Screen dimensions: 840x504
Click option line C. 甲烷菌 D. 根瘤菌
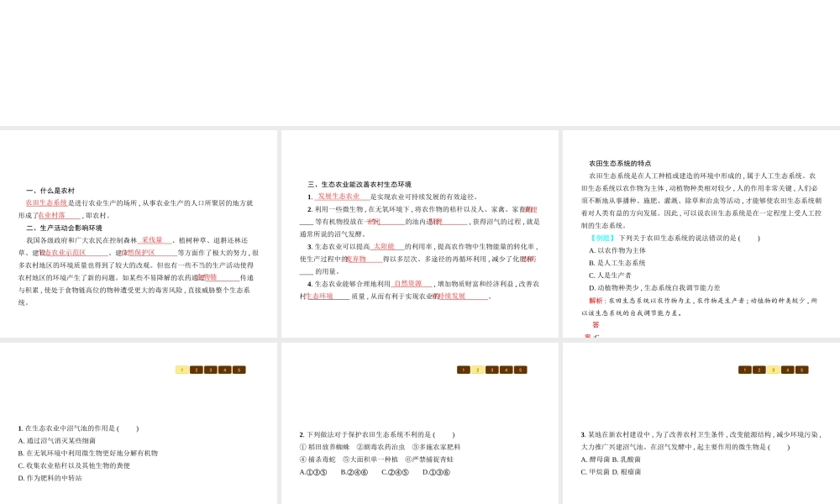point(611,472)
